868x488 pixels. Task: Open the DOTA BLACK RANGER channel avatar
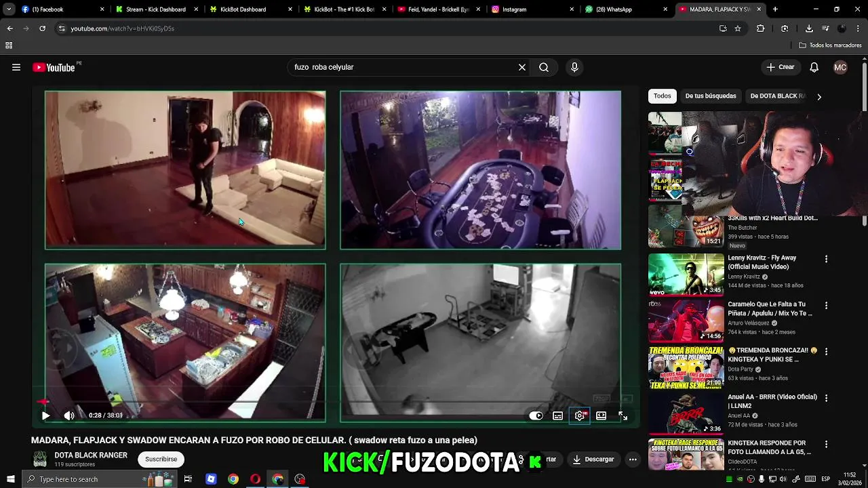(x=40, y=459)
